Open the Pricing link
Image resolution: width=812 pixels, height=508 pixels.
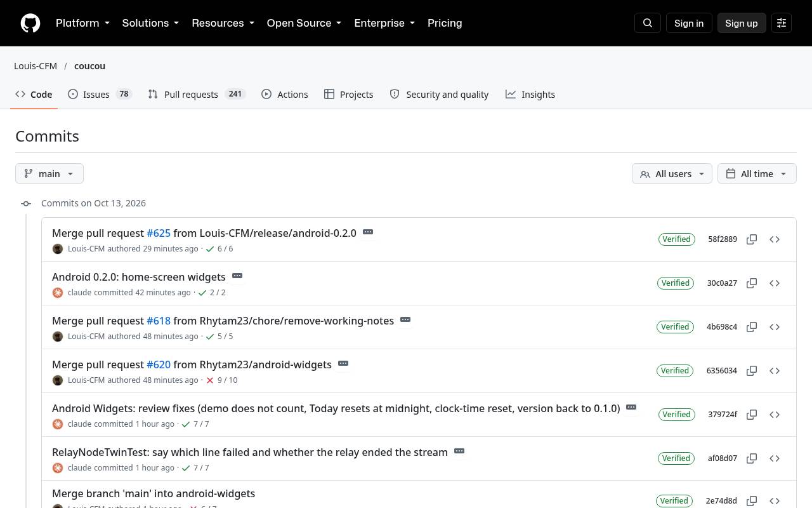pos(445,23)
